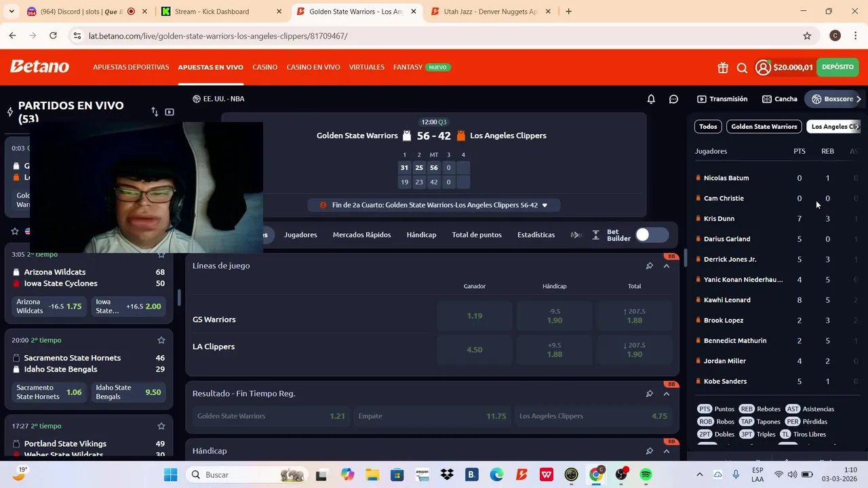The height and width of the screenshot is (488, 868).
Task: Switch to the Jugadores markets tab
Action: tap(300, 235)
